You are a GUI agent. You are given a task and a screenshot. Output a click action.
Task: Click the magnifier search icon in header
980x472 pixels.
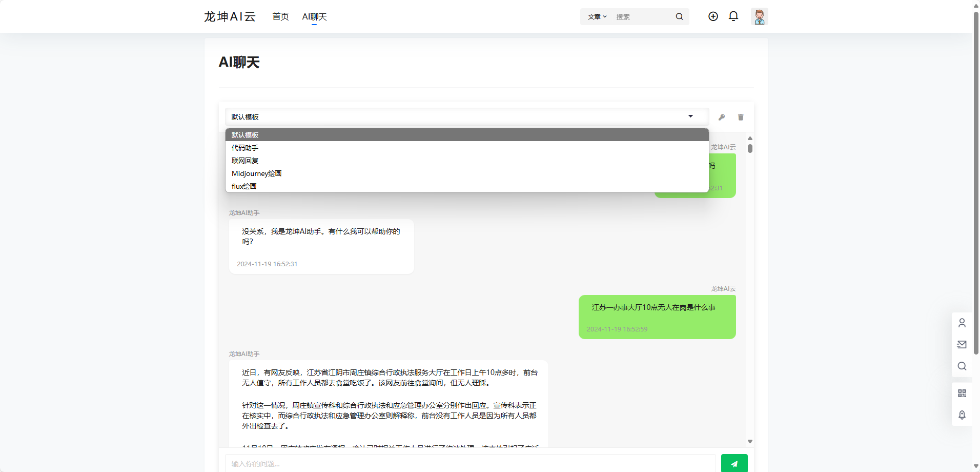679,16
